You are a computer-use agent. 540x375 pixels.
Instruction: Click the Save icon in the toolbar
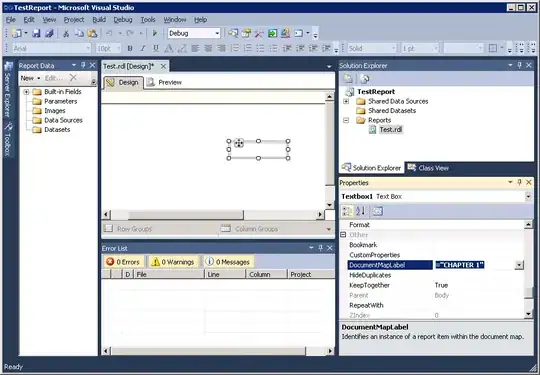[36, 33]
